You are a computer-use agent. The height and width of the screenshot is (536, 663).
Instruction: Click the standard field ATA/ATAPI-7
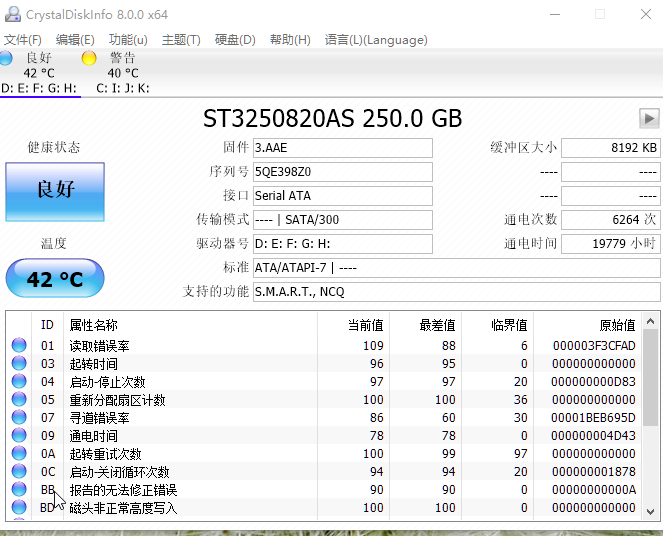pos(457,268)
